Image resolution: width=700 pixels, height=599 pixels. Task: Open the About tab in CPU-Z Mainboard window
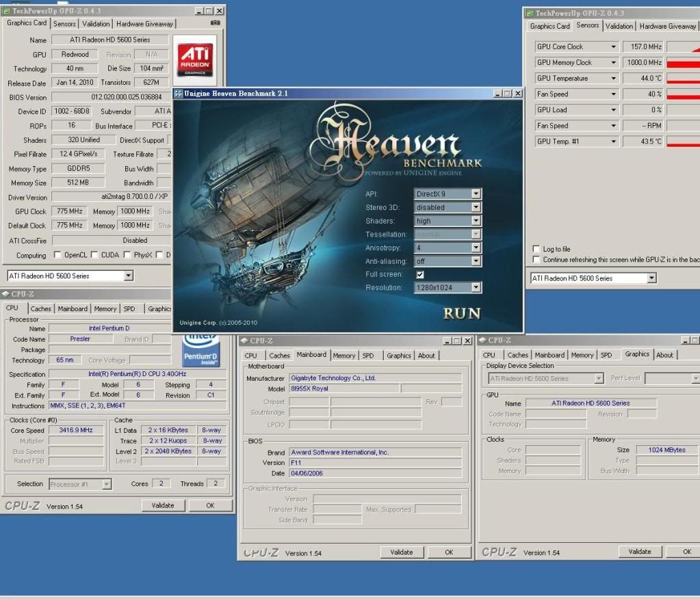pyautogui.click(x=426, y=356)
